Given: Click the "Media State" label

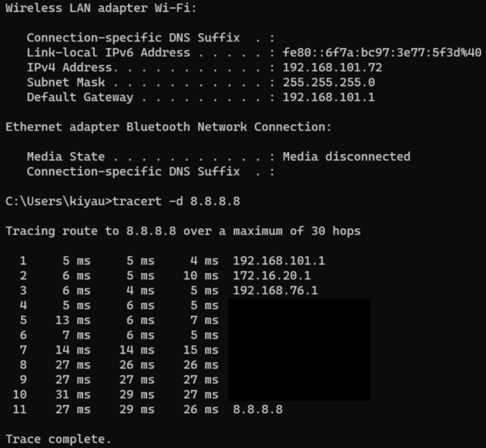Looking at the screenshot, I should [65, 157].
